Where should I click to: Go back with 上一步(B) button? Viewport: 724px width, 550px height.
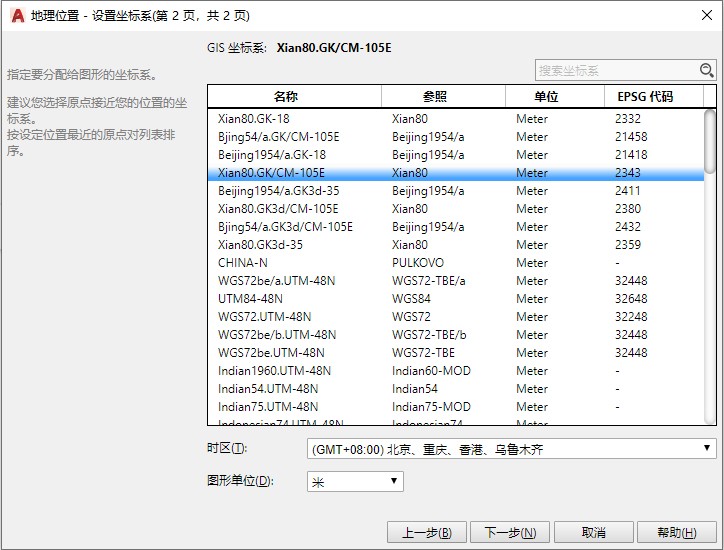click(427, 532)
